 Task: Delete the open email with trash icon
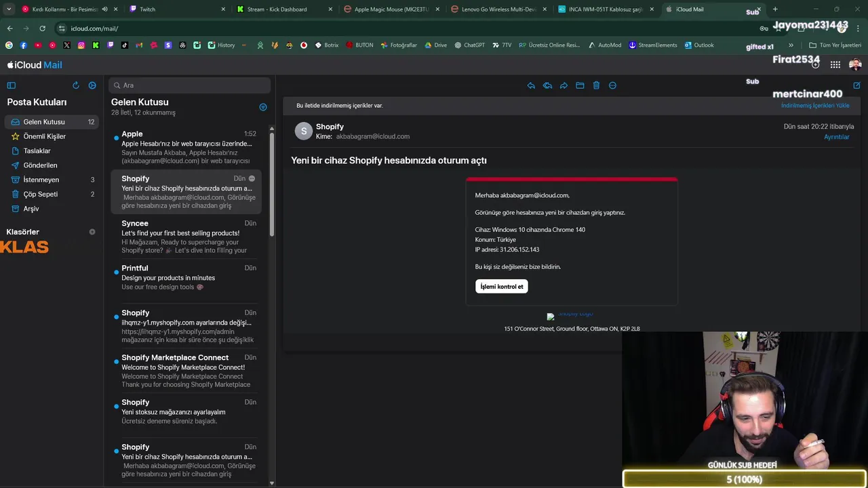[x=596, y=85]
